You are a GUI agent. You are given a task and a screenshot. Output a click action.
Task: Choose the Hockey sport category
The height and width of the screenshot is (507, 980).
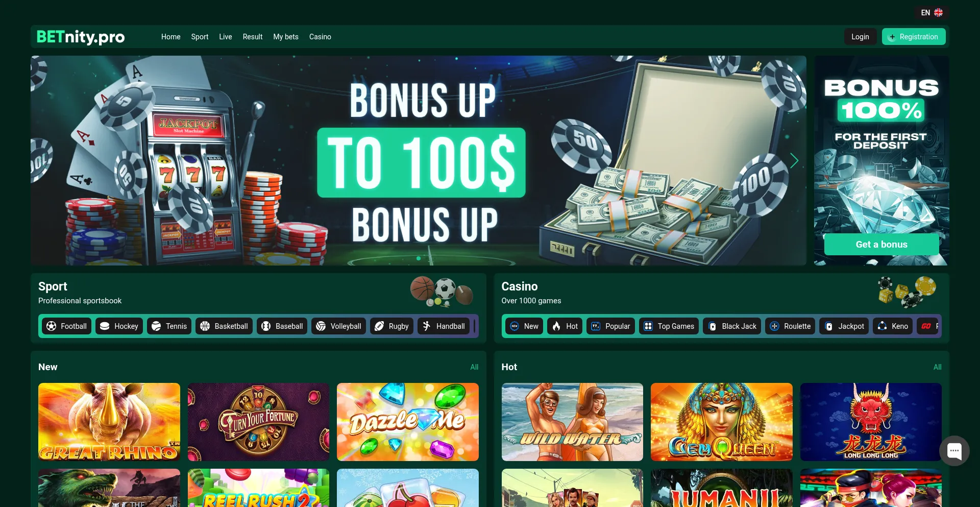pos(119,326)
